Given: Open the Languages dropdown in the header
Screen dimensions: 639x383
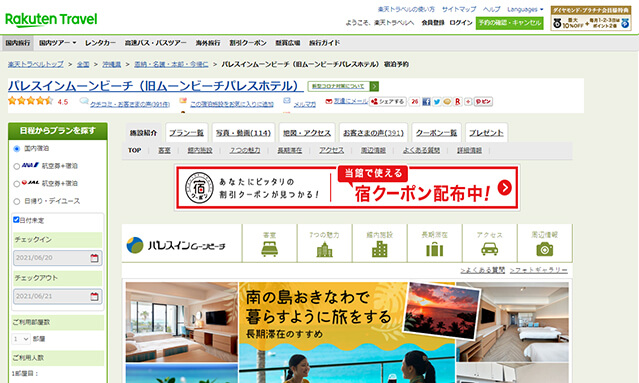Looking at the screenshot, I should pos(525,9).
